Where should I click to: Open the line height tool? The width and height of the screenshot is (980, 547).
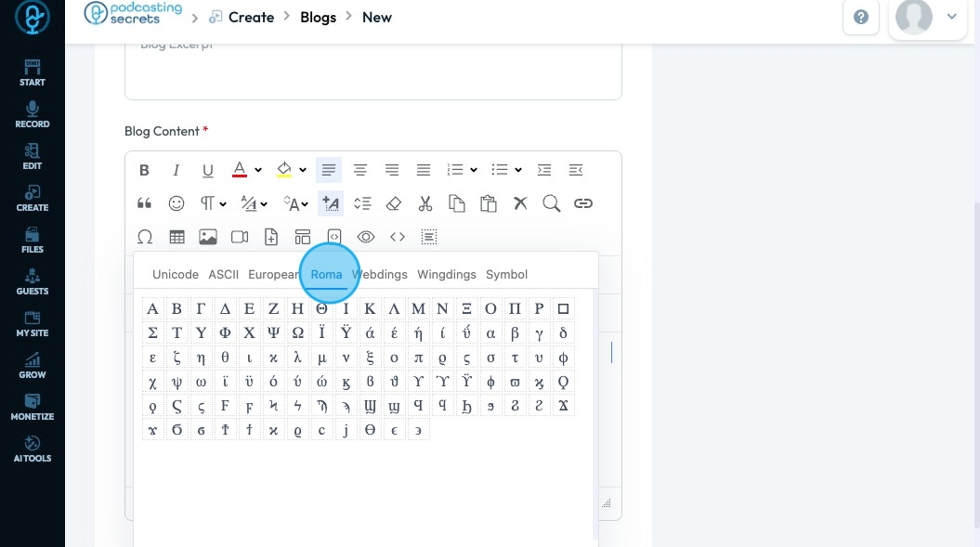[362, 203]
